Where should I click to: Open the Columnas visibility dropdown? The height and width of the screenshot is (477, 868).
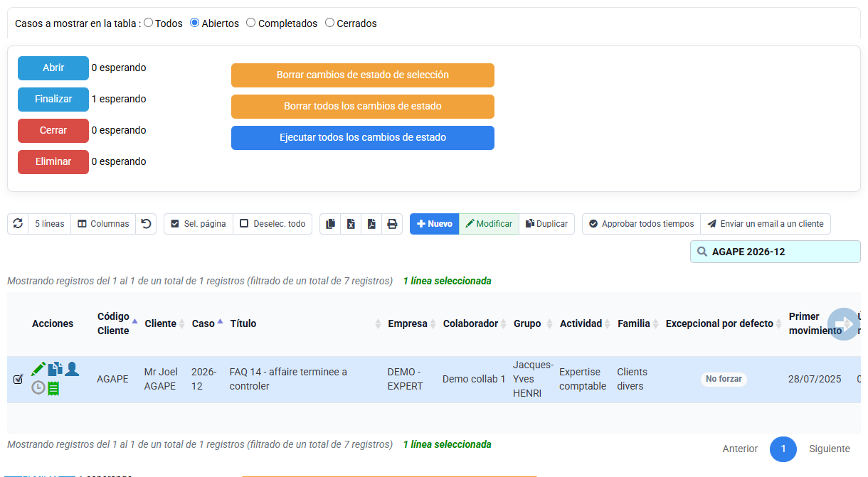tap(103, 224)
